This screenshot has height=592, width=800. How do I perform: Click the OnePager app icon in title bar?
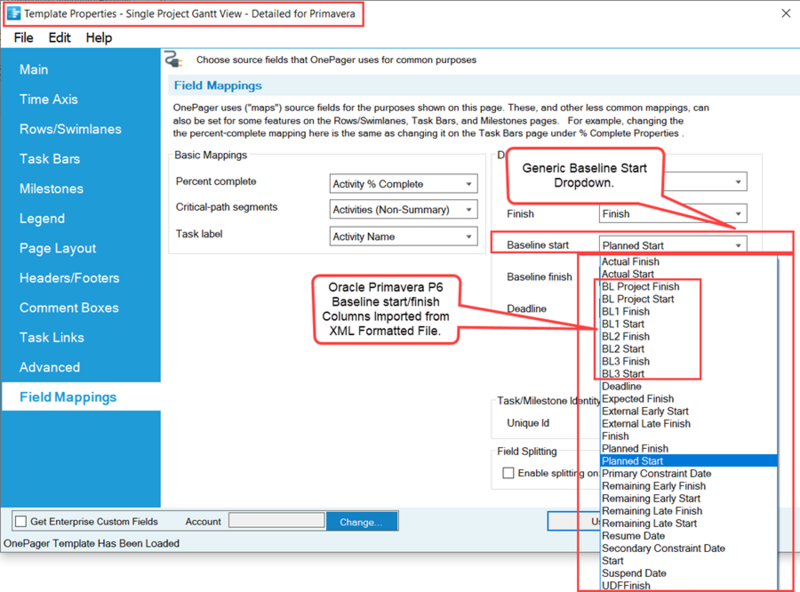point(14,14)
